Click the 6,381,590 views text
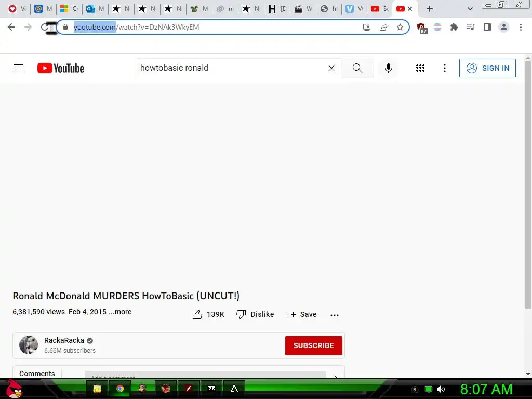Screen dimensions: 532x399 [38, 312]
